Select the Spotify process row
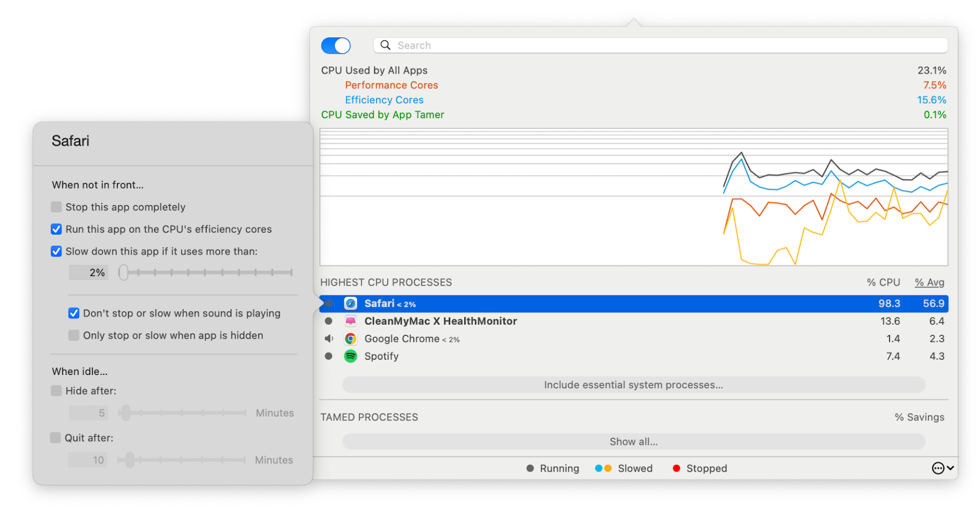This screenshot has width=980, height=522. tap(634, 356)
